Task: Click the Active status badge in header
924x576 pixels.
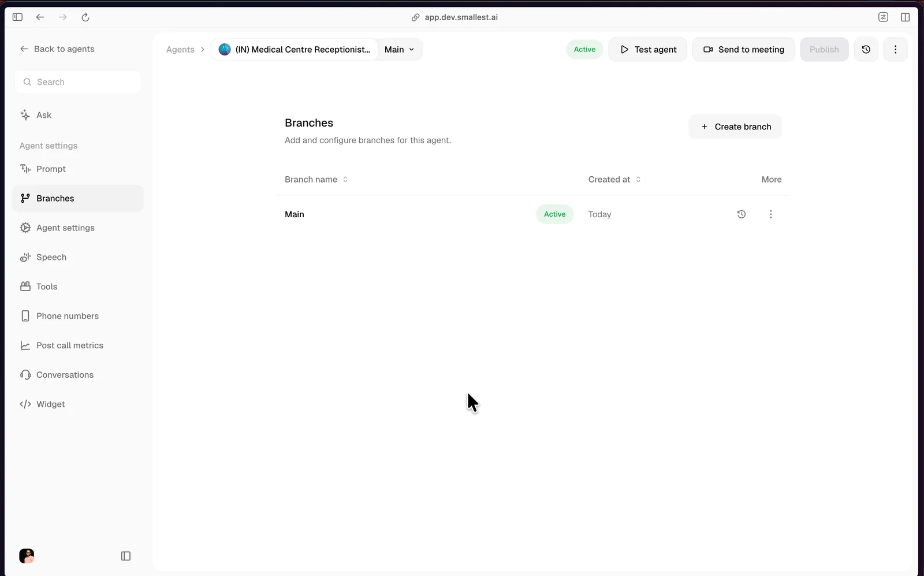Action: click(584, 50)
